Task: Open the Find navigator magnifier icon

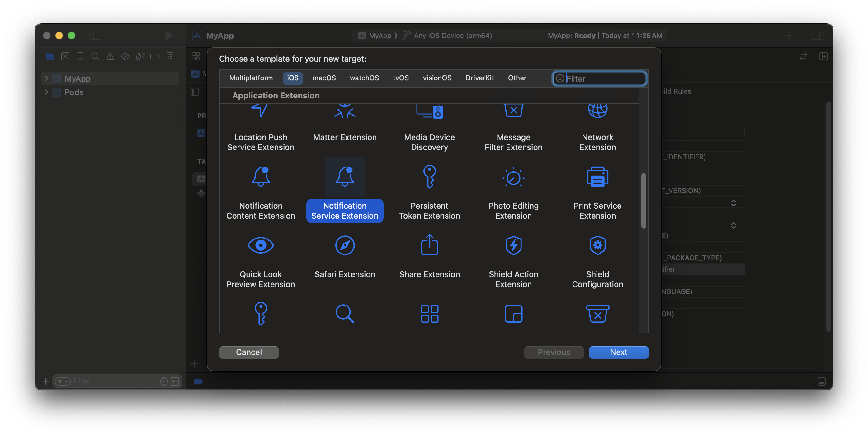Action: (x=95, y=56)
